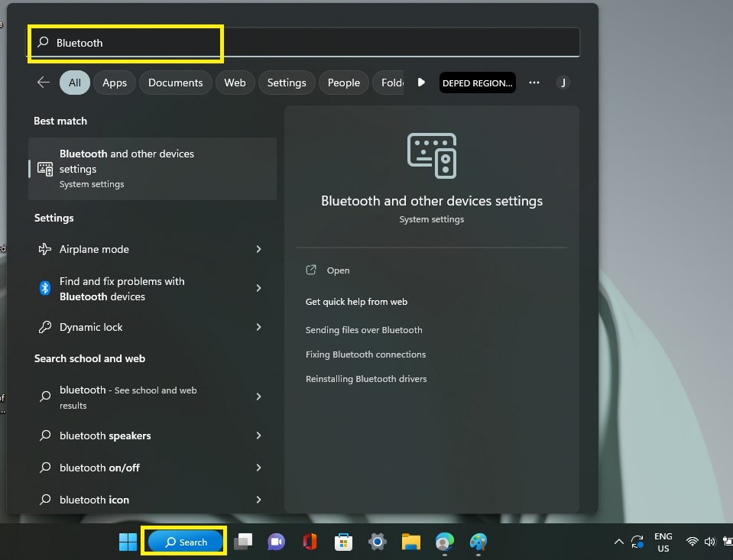Expand Find and fix problems chevron
733x560 pixels.
coord(258,289)
